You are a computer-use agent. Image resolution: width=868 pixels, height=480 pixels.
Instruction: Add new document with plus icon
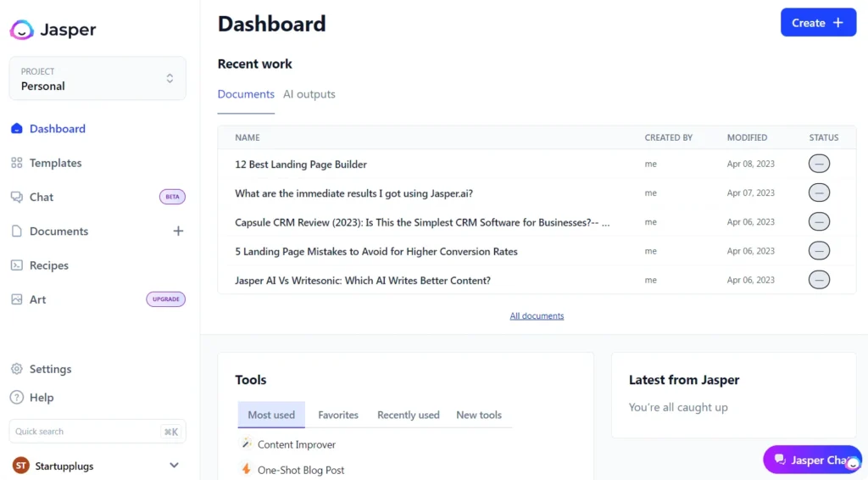(178, 231)
